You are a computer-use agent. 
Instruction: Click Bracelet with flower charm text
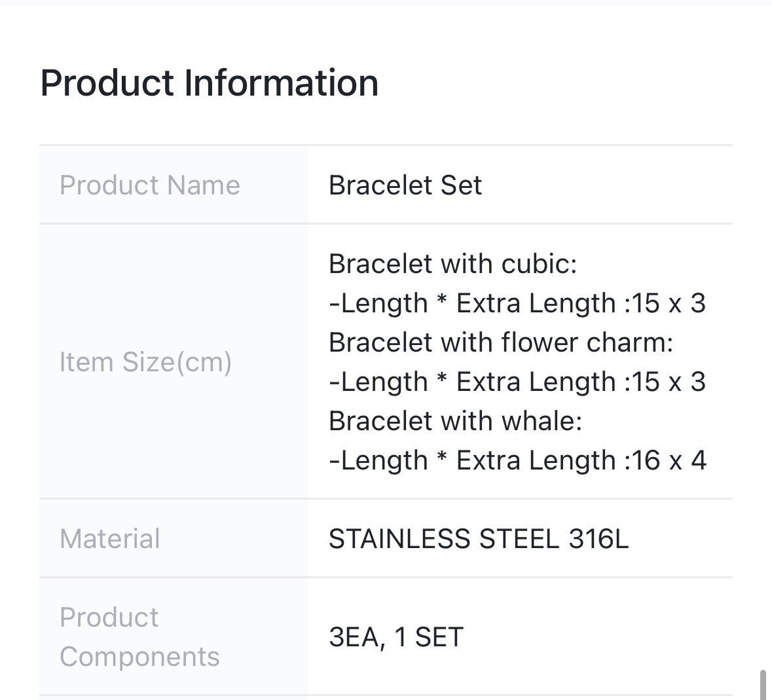coord(501,342)
